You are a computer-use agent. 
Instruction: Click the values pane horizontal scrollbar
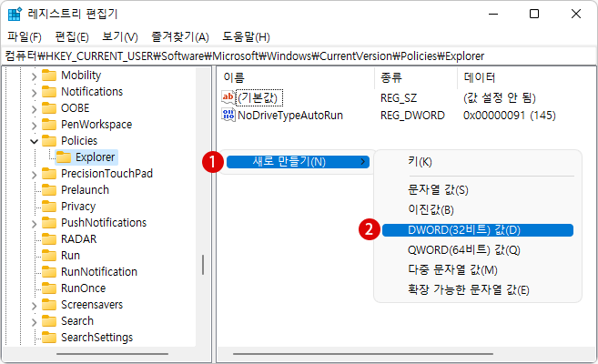[x=363, y=354]
